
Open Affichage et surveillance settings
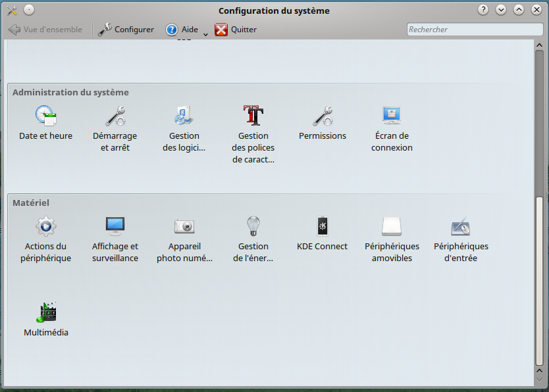[115, 227]
